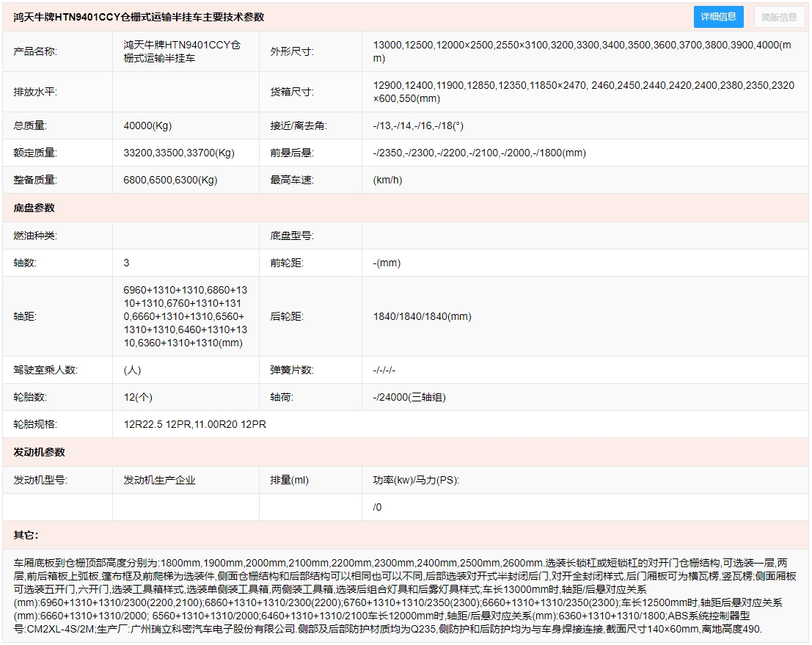Click the 发动机生产企业 column header
The height and width of the screenshot is (645, 812).
pyautogui.click(x=159, y=480)
